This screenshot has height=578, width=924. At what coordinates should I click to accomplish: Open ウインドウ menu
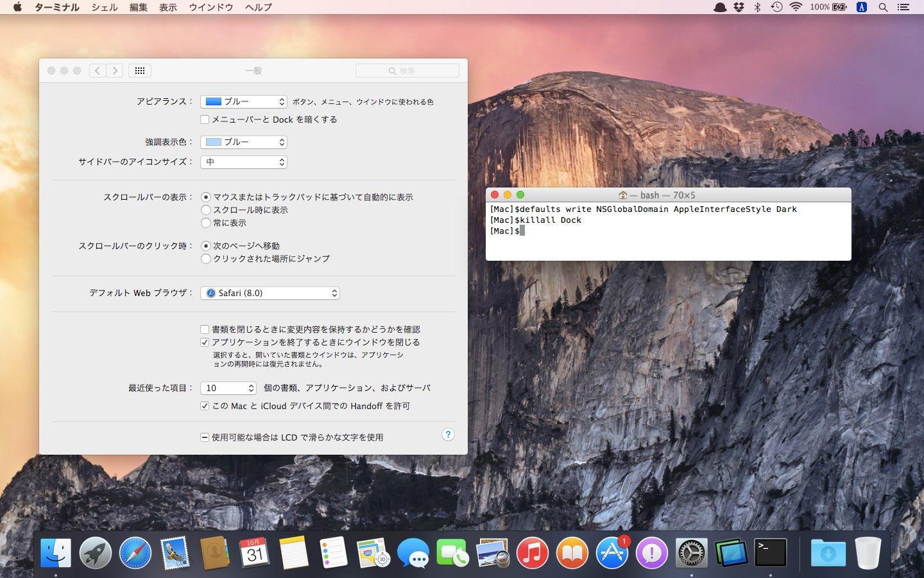[x=211, y=7]
